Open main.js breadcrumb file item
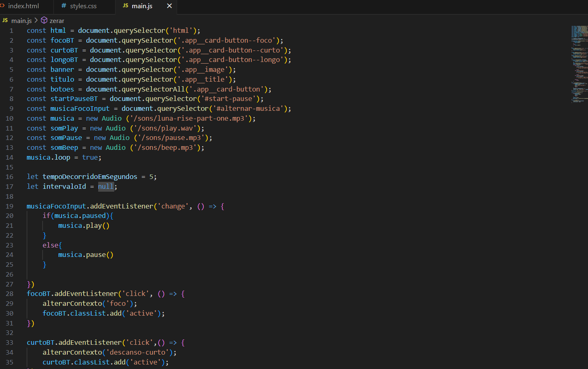Screen dimensions: 588x369 click(21, 21)
